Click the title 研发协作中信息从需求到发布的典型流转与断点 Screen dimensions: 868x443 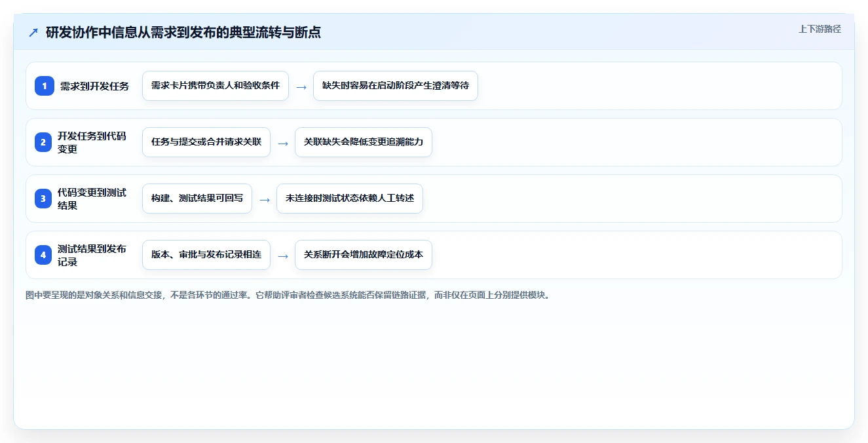click(183, 32)
